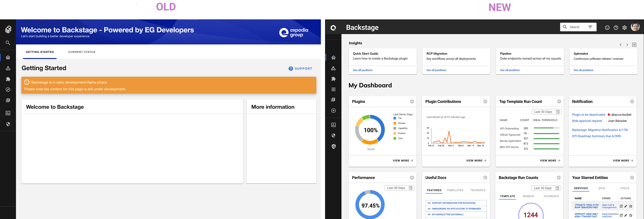Click the info icon on Notification card

(632, 102)
